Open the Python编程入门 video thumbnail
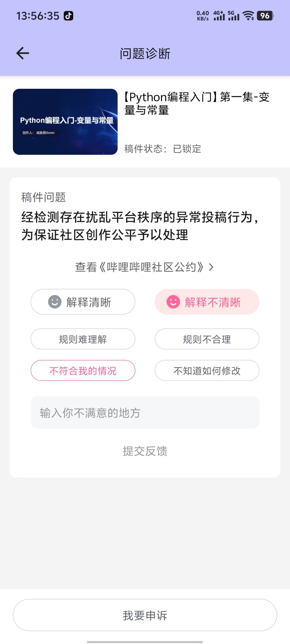Image resolution: width=290 pixels, height=644 pixels. click(x=65, y=122)
